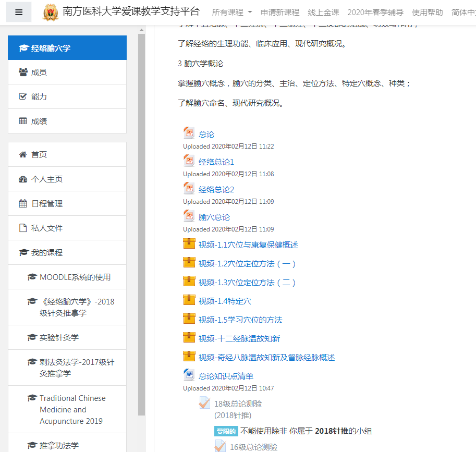Click the Word document icon for 总论知识点清单

coord(189,375)
